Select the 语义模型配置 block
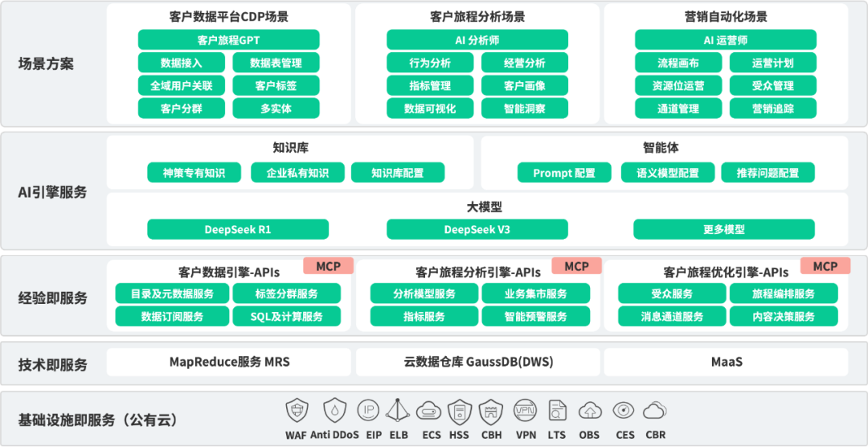 click(x=668, y=172)
